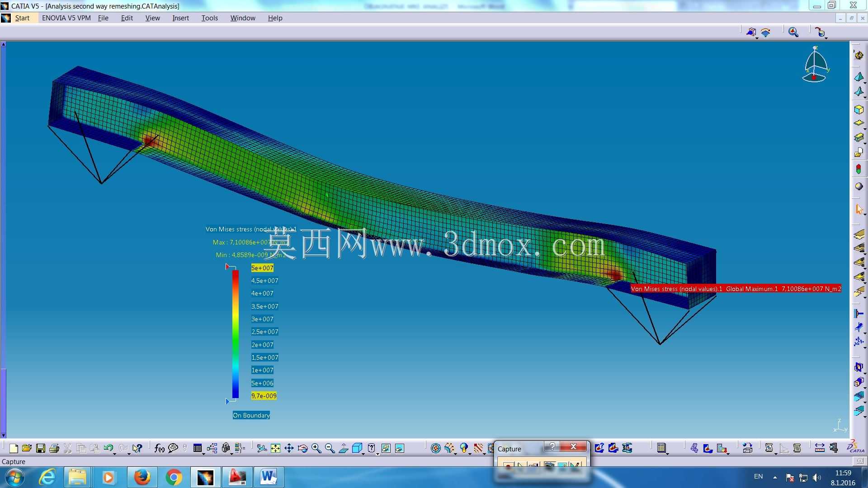Open the Edit menu
The image size is (868, 488).
coord(127,18)
